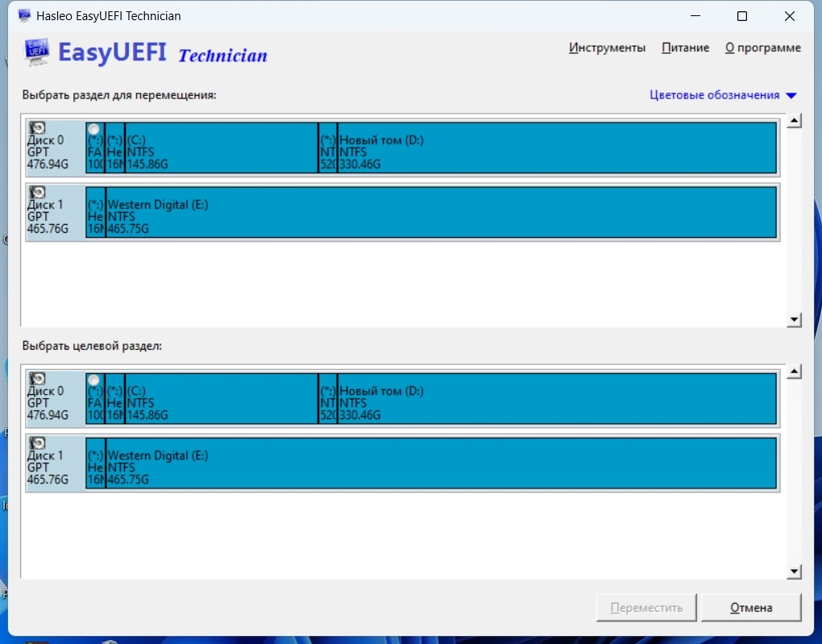Open the О программе menu
This screenshot has height=644, width=822.
pos(762,48)
